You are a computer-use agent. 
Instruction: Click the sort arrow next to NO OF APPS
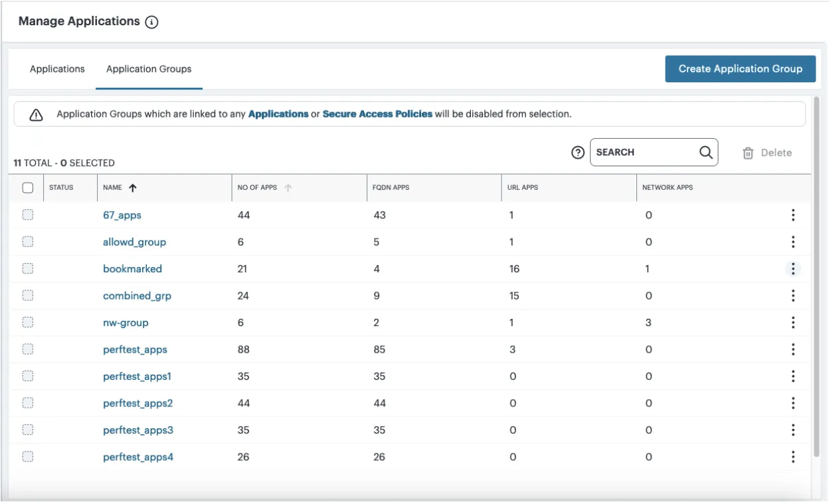click(288, 188)
